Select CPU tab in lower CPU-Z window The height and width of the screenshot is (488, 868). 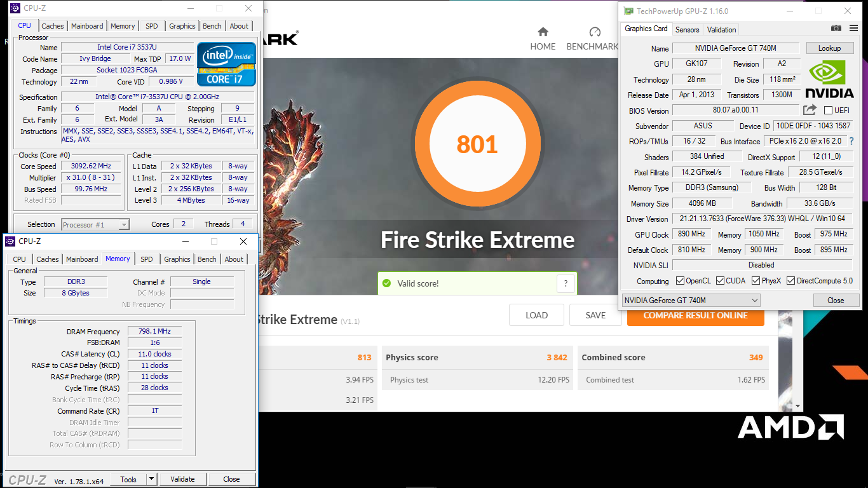(20, 259)
